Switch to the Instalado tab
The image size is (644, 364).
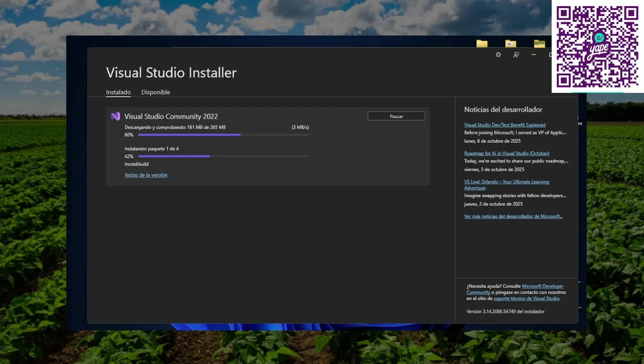coord(118,93)
